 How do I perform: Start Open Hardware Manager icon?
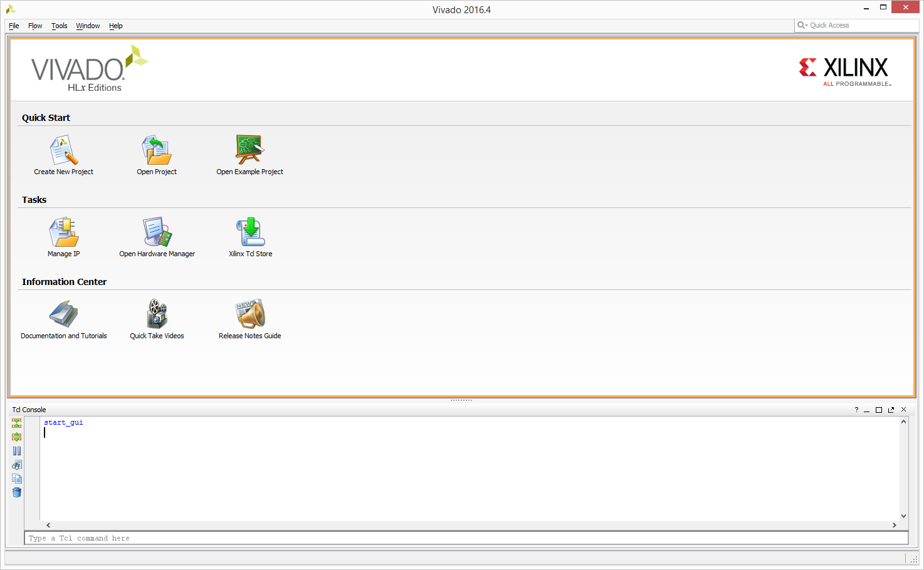[157, 232]
